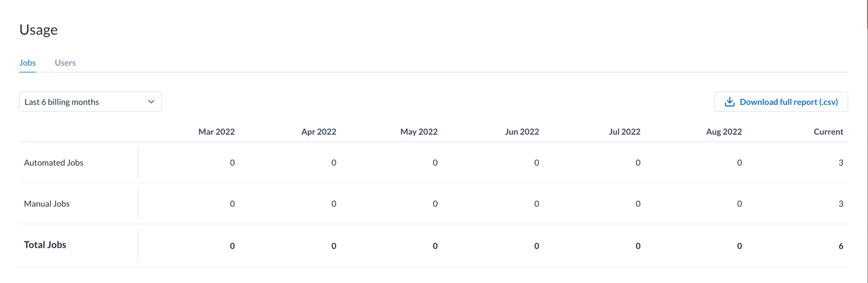Image resolution: width=868 pixels, height=283 pixels.
Task: Click the Aug 2022 column header
Action: point(723,132)
